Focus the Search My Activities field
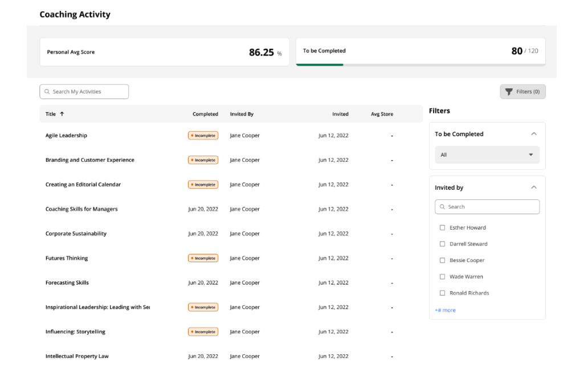The height and width of the screenshot is (384, 588). (x=84, y=92)
